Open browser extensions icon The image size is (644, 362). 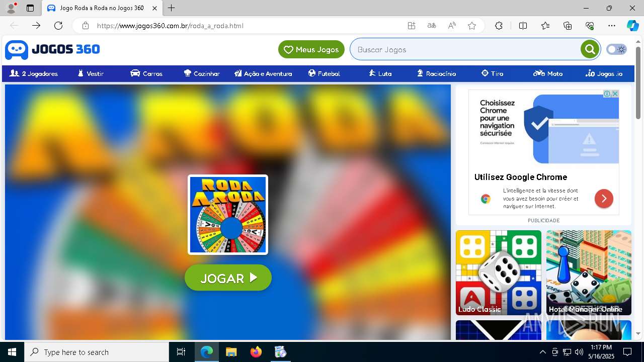click(x=499, y=26)
